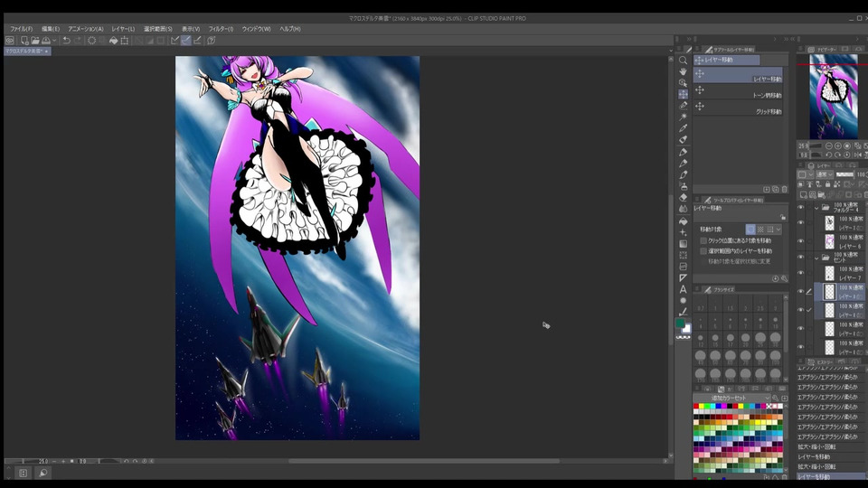Select the Zoom magnifier tool
868x488 pixels.
pos(684,61)
